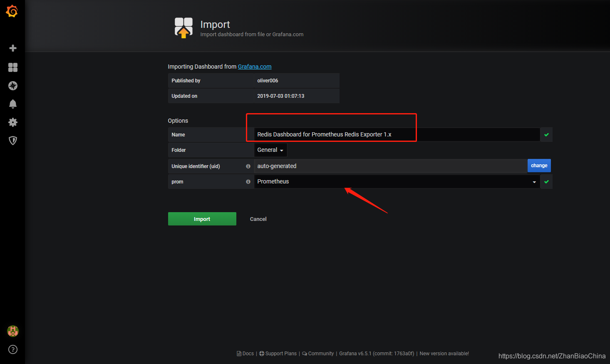Image resolution: width=610 pixels, height=364 pixels.
Task: Open the Explore compass icon
Action: (x=13, y=86)
